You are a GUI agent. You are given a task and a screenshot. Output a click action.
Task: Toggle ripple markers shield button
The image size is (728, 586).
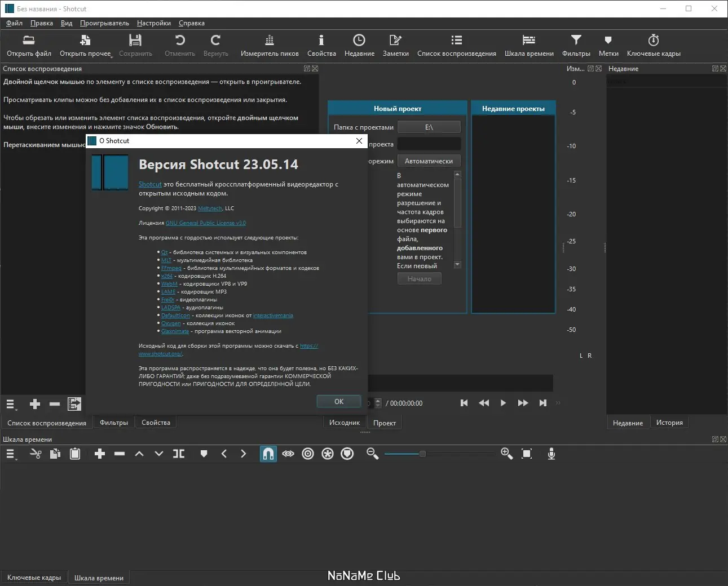(347, 454)
